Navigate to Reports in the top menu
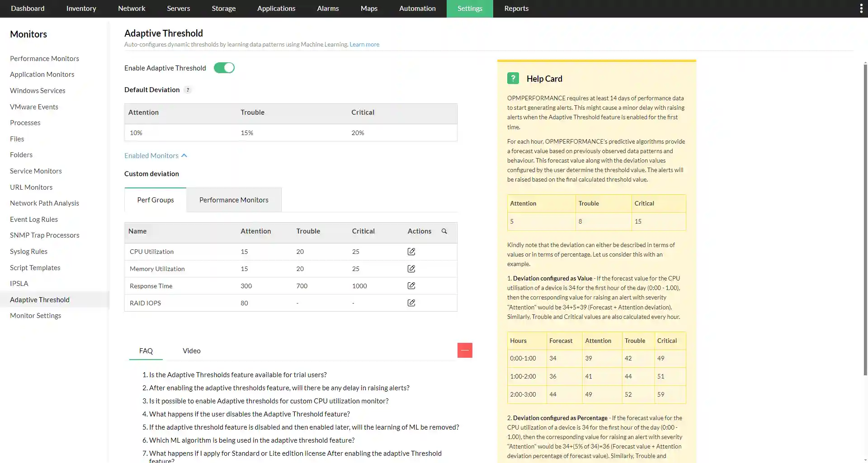Screen dimensions: 868x463 coord(516,8)
